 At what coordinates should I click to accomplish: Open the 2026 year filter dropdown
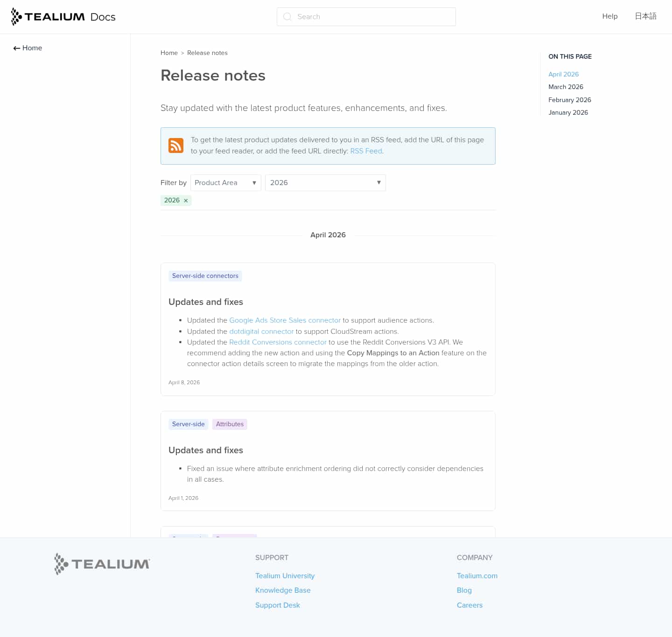tap(325, 183)
